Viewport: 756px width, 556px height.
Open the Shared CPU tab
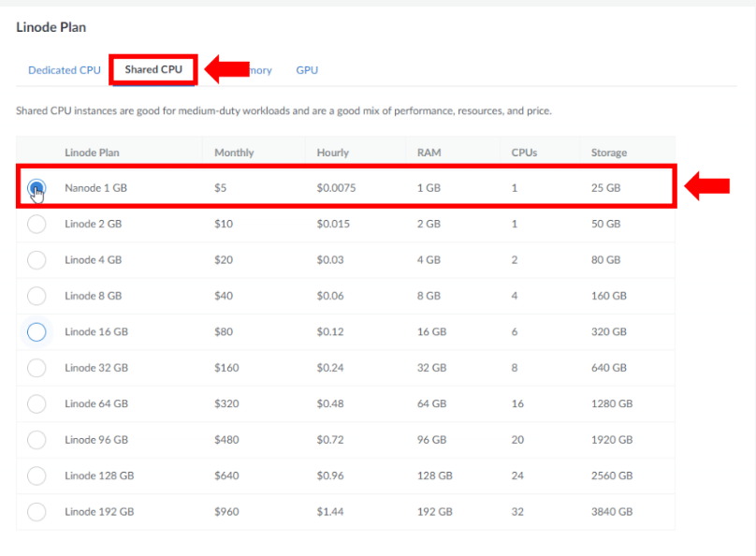(x=153, y=69)
